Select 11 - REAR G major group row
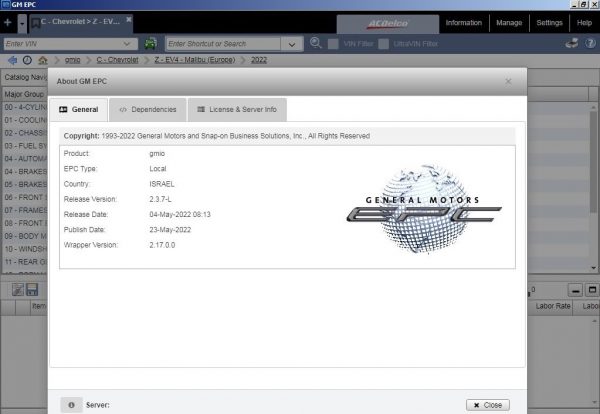Screen dimensions: 600x414 point(25,262)
